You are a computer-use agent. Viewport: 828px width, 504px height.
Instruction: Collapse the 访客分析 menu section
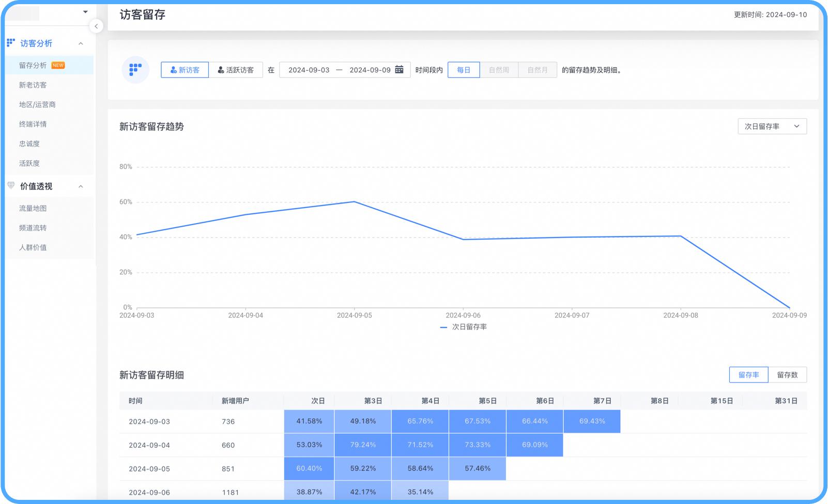81,43
